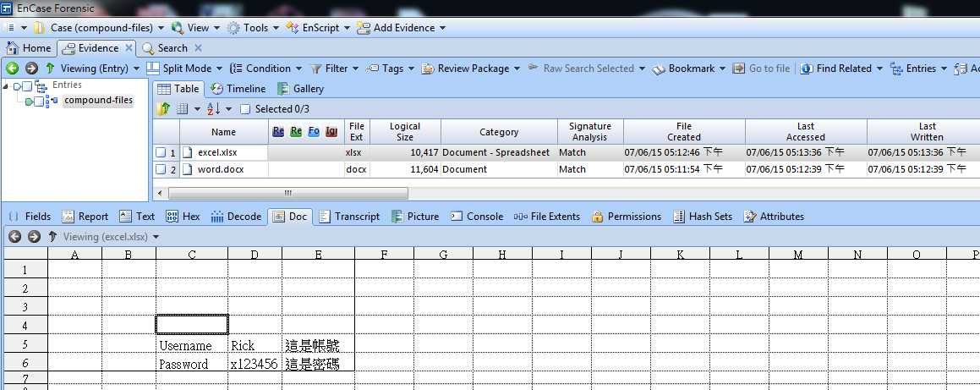
Task: Open the Entries dropdown in the toolbar
Action: 919,69
